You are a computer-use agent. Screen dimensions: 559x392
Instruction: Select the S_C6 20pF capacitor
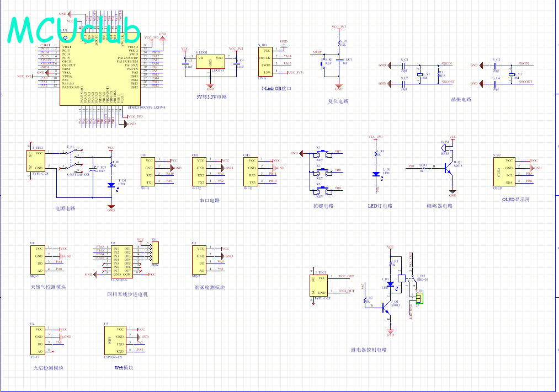(495, 84)
